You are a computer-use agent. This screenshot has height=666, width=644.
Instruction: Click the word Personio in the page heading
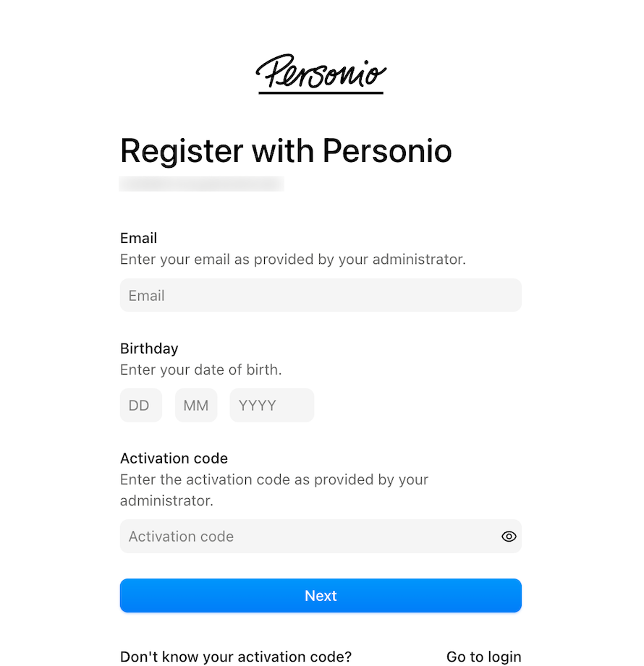(387, 151)
